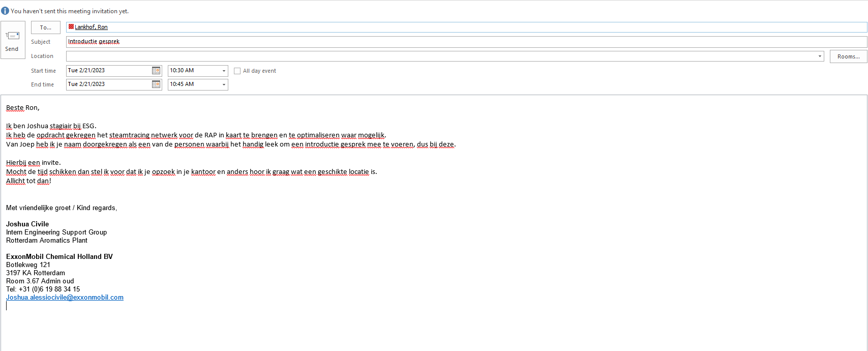The height and width of the screenshot is (351, 868).
Task: Open the Joshua.alessiocivile@exxonmobil.com email link
Action: [65, 298]
